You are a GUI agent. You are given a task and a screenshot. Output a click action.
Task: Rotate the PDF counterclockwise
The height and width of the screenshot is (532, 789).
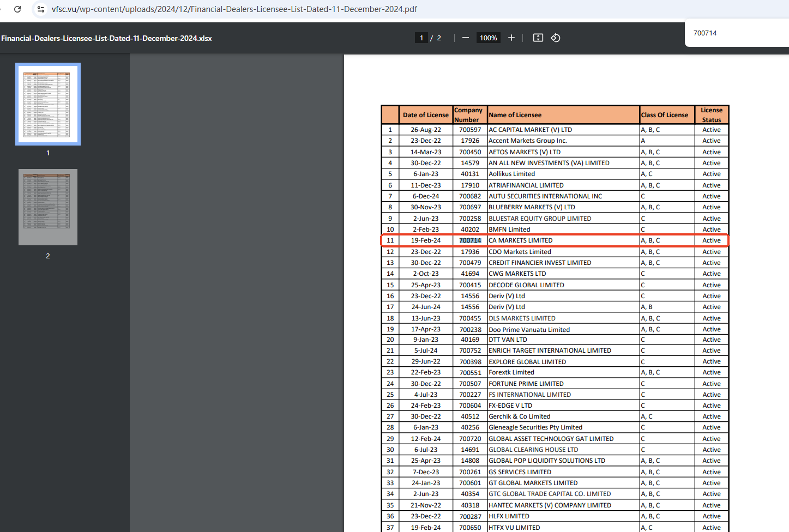[x=556, y=38]
